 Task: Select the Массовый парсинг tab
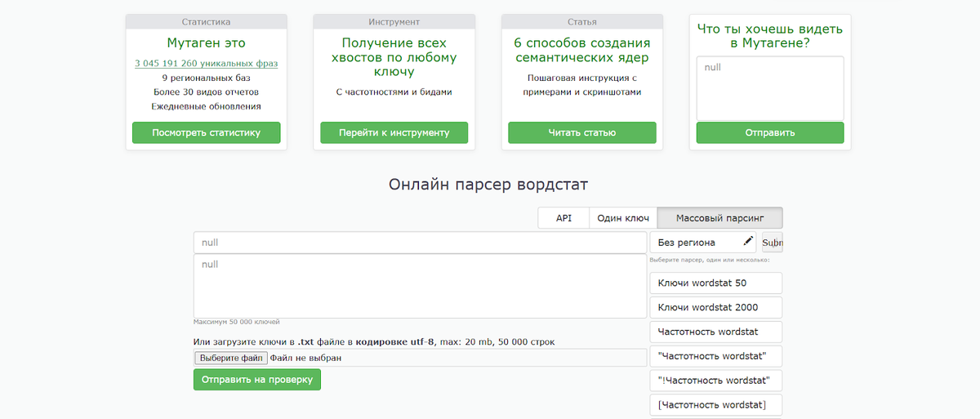[720, 218]
